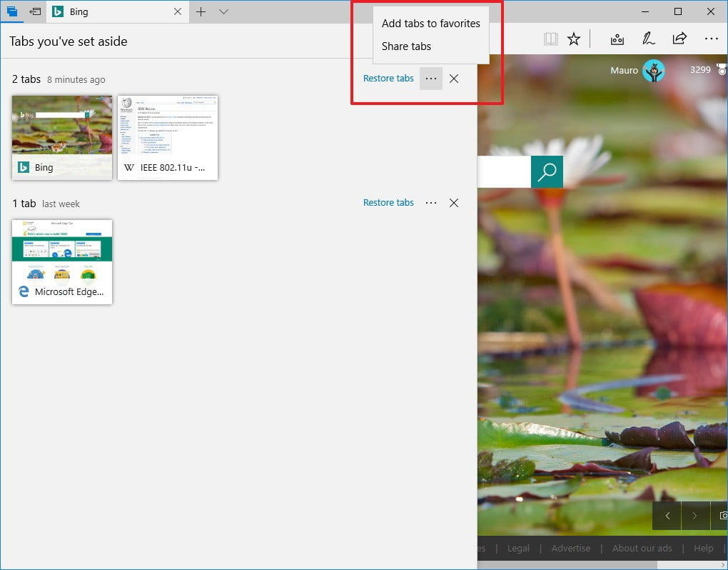Click the Bing search magnifier button
The height and width of the screenshot is (570, 728).
(547, 172)
